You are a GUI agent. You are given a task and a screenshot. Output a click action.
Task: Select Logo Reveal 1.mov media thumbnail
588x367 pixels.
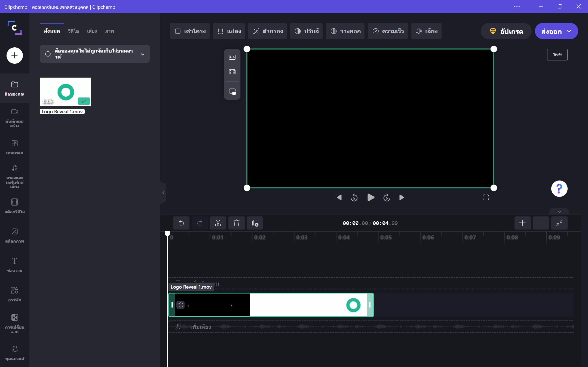66,92
